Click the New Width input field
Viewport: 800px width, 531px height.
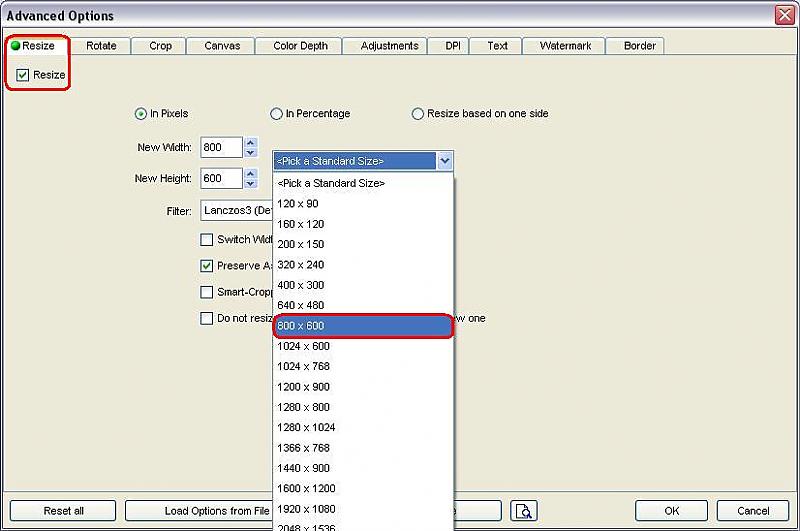pos(220,148)
